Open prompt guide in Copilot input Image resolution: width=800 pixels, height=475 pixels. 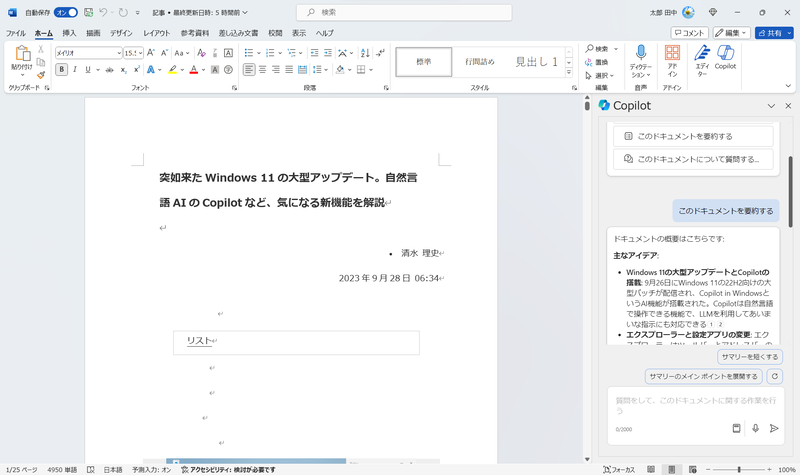pos(736,429)
